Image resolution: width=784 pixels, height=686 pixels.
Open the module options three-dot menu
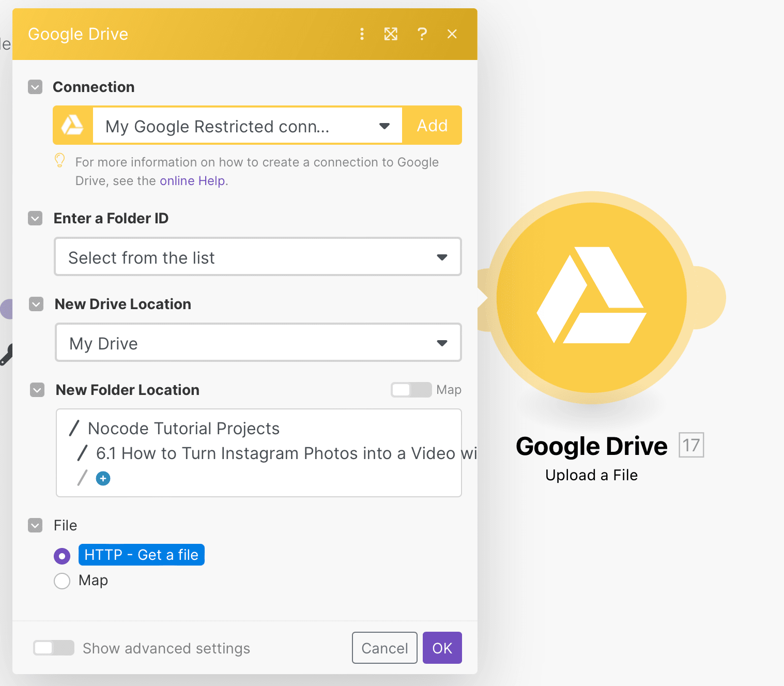click(x=362, y=34)
